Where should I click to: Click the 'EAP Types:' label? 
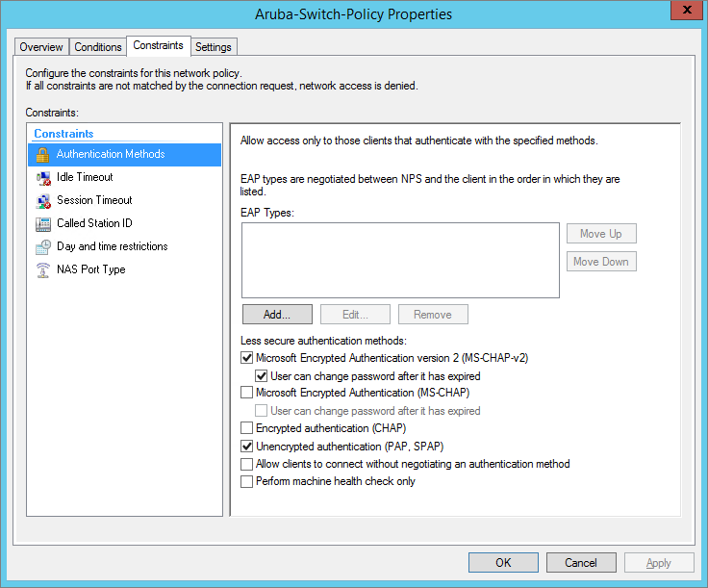(267, 213)
